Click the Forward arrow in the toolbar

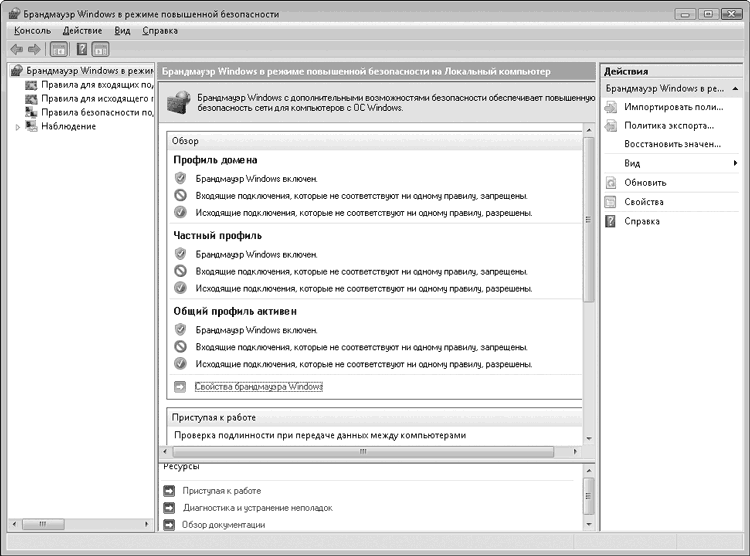34,49
